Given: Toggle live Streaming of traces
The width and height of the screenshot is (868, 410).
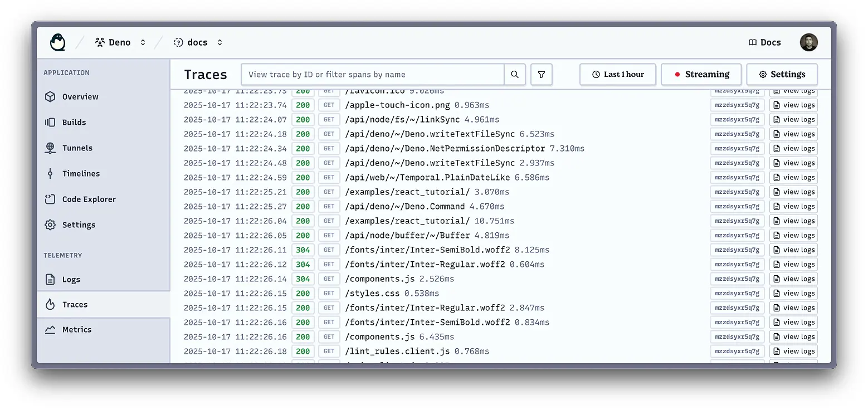Looking at the screenshot, I should tap(701, 74).
